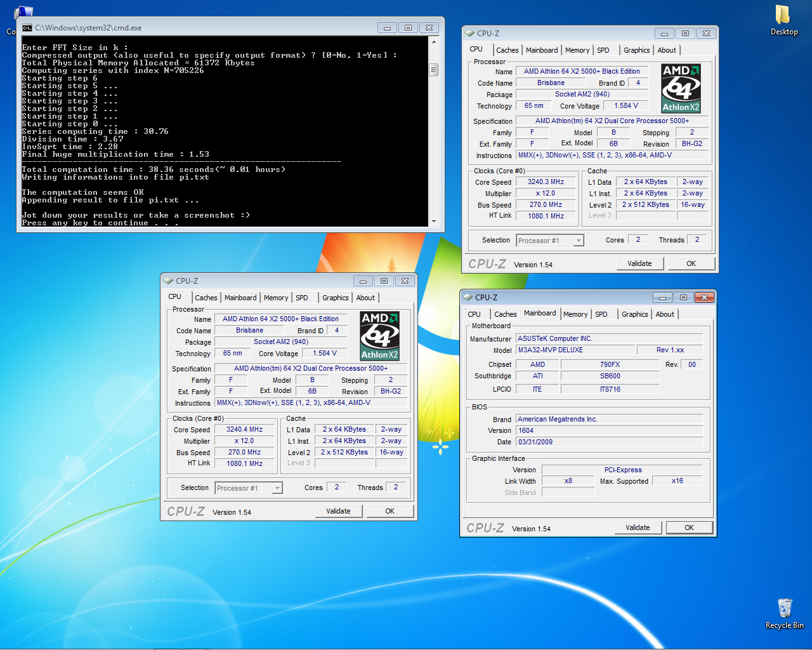This screenshot has width=812, height=650.
Task: Open Mainboard tab in top-right CPU-Z window
Action: point(542,50)
